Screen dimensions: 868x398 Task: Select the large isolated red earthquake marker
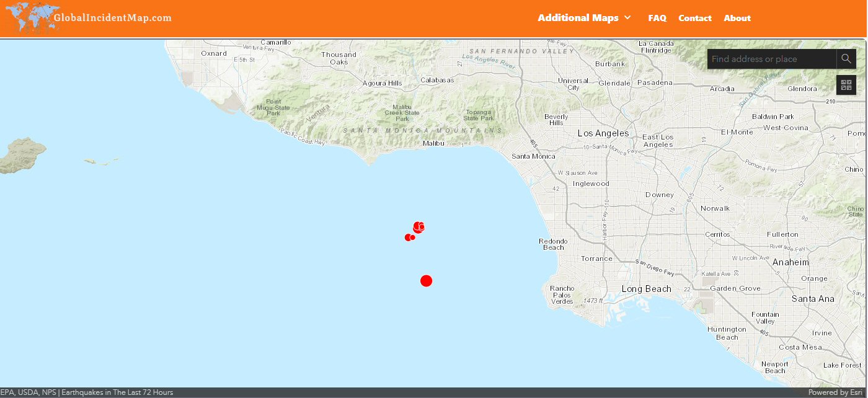[426, 281]
